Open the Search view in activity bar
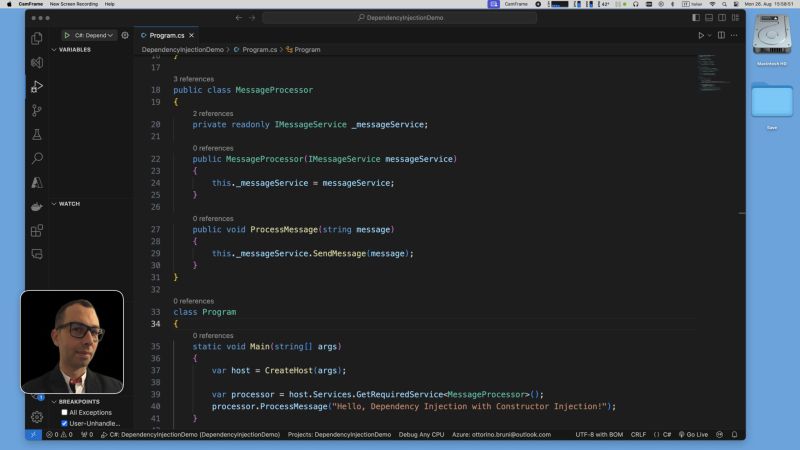Screen dimensions: 800x450 click(37, 158)
